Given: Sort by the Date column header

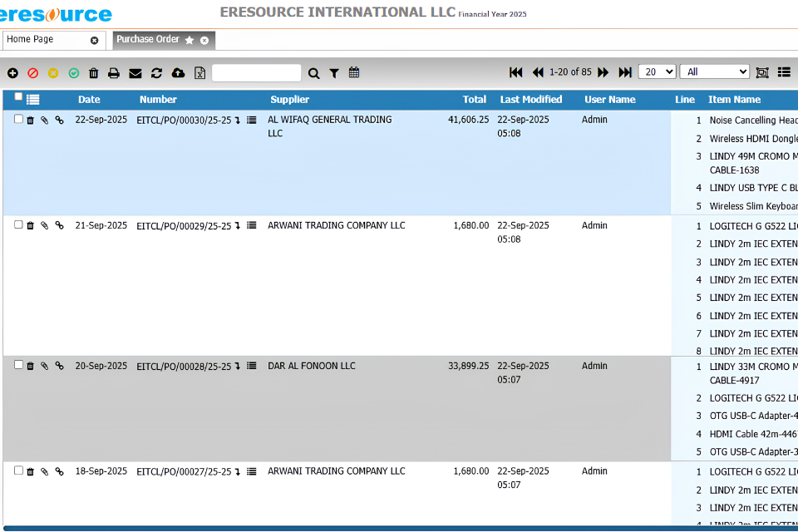Looking at the screenshot, I should tap(89, 100).
